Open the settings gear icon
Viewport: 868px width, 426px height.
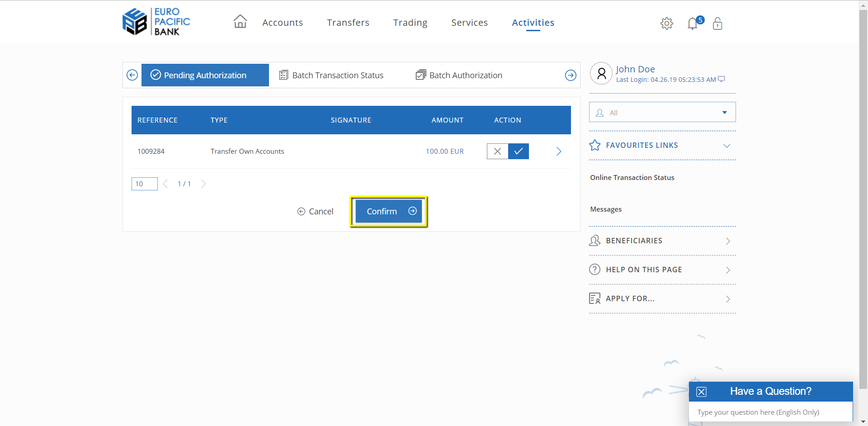click(666, 23)
